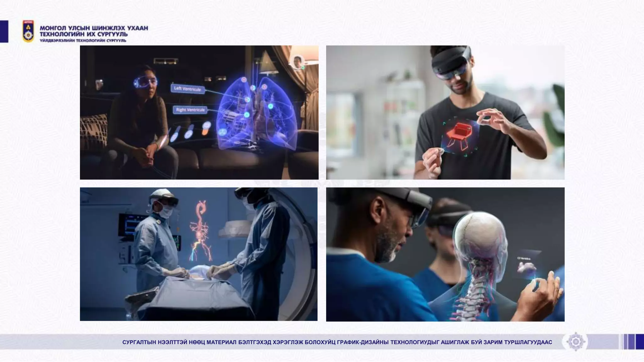Click the circular ornament emblem in footer

(575, 342)
